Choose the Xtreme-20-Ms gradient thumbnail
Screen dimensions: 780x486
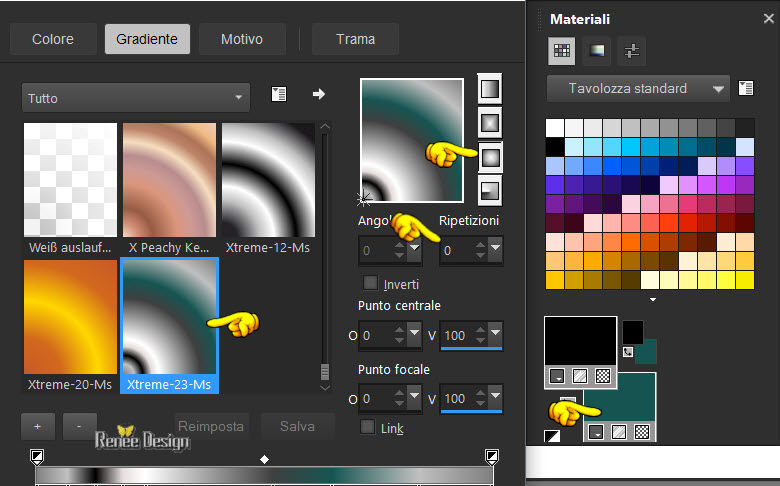tap(71, 317)
